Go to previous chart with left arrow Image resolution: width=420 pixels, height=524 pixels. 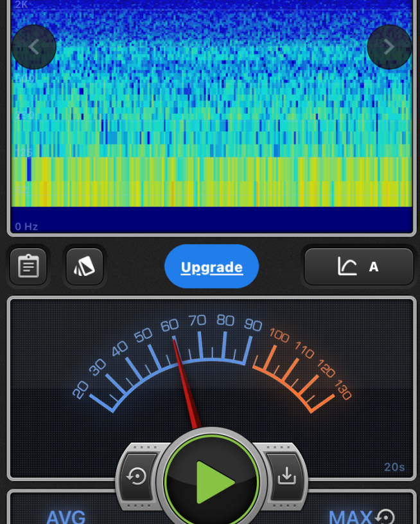click(34, 46)
